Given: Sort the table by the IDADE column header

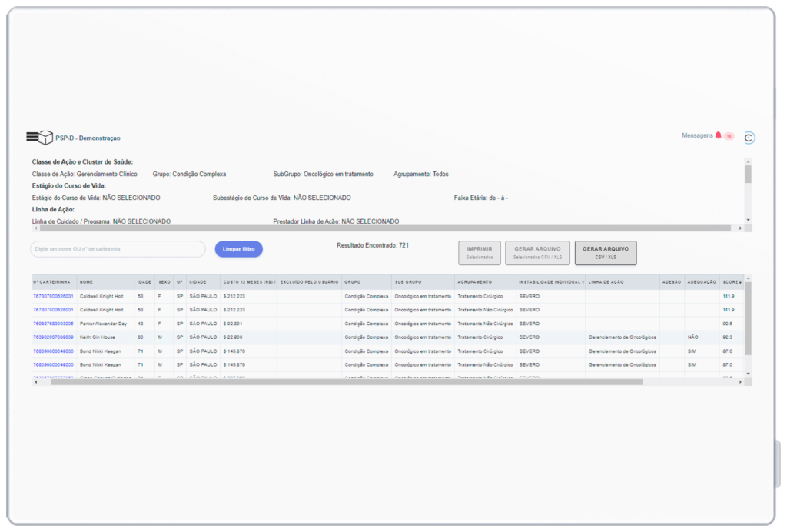Looking at the screenshot, I should point(144,281).
